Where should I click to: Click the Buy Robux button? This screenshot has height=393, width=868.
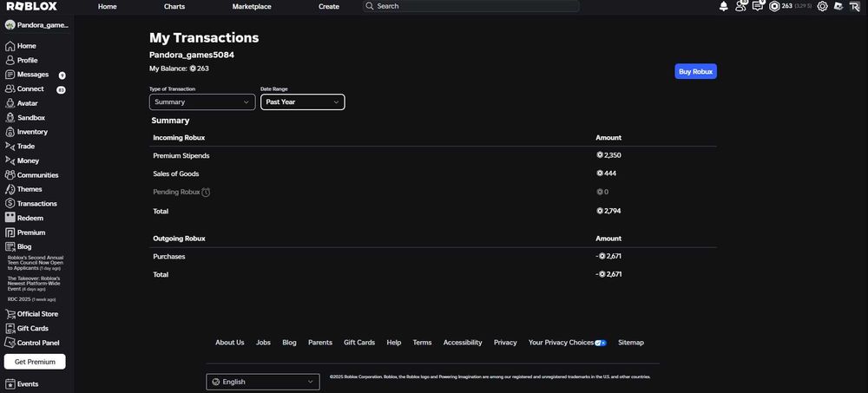[x=695, y=71]
